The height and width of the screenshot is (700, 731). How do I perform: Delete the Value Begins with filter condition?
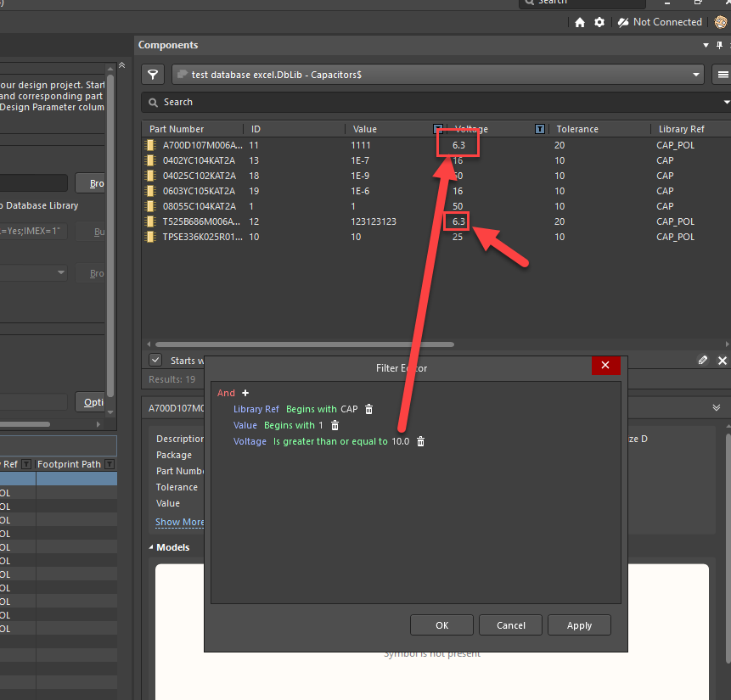pos(335,425)
